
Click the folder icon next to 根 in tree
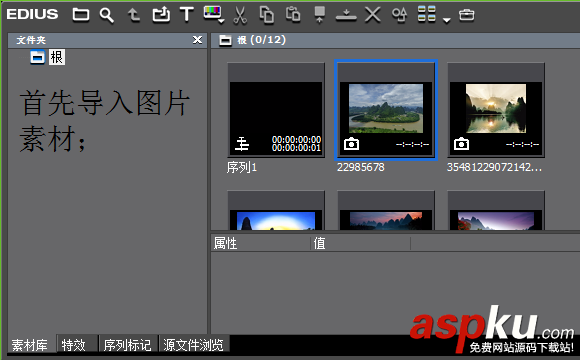click(38, 57)
